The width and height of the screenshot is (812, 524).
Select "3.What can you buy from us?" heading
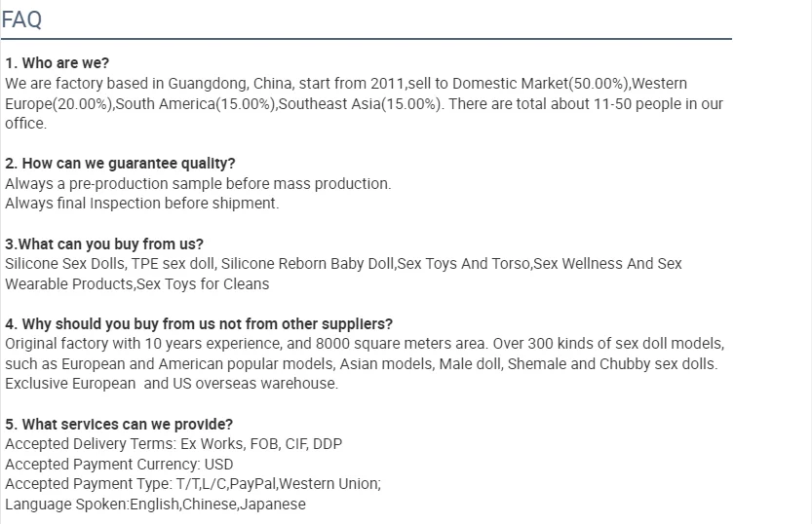(x=104, y=243)
